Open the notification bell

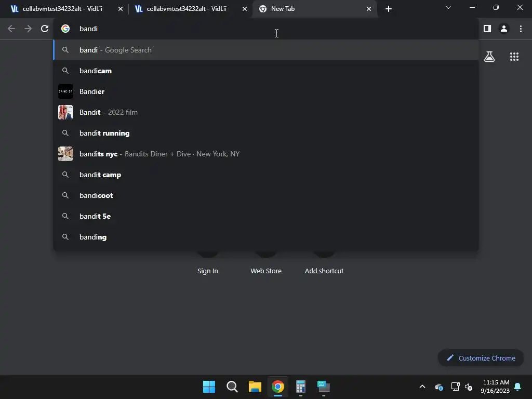517,387
